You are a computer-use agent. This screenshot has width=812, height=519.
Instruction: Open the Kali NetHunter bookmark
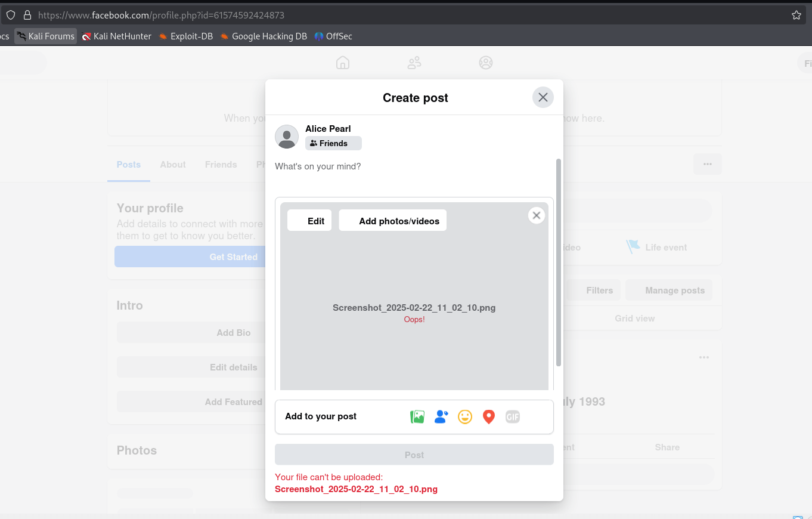pos(117,36)
